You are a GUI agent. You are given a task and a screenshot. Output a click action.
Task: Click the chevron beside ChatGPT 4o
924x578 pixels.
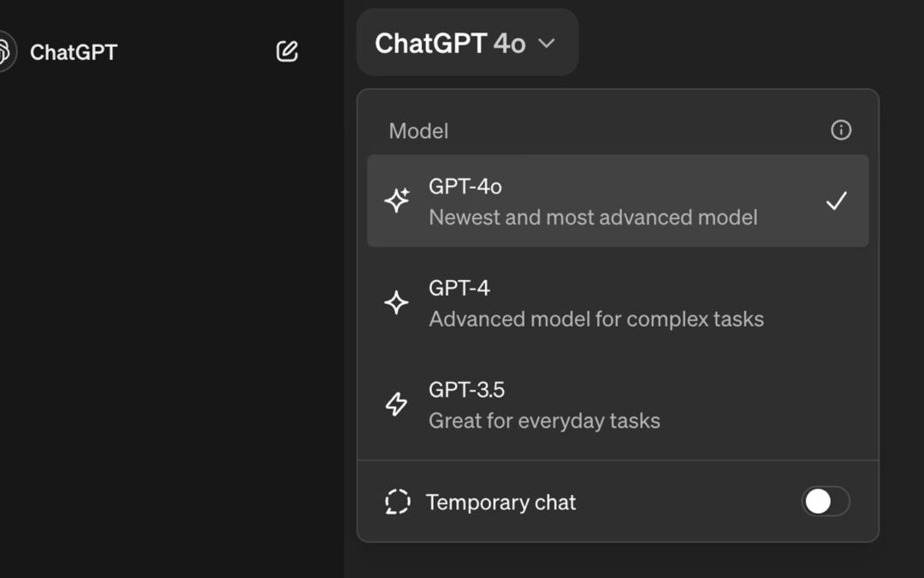coord(547,44)
